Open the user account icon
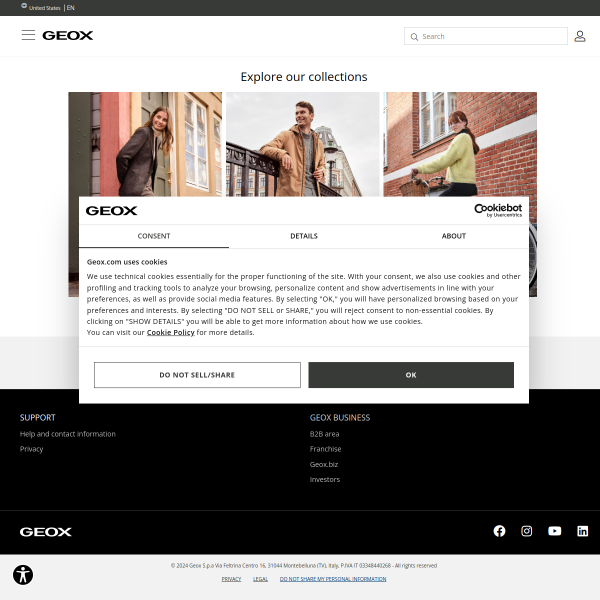 pyautogui.click(x=580, y=36)
